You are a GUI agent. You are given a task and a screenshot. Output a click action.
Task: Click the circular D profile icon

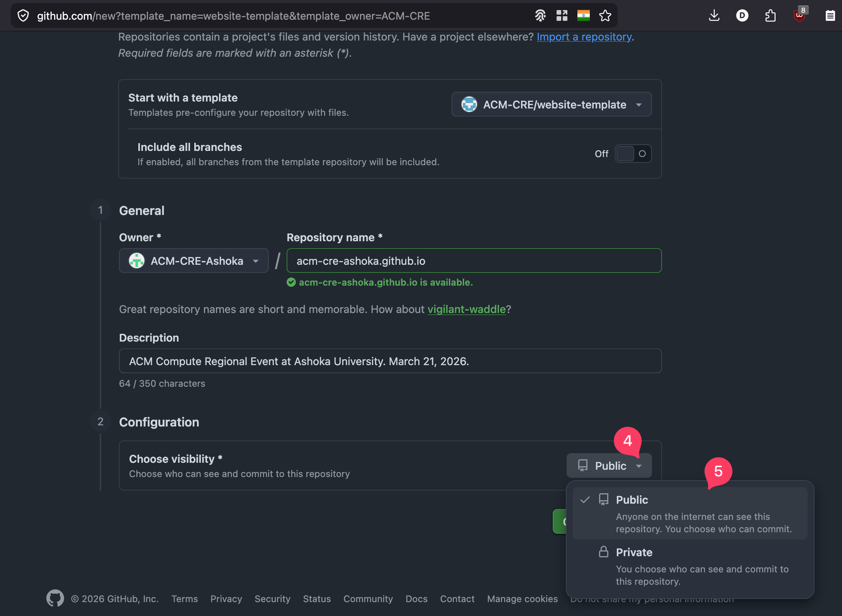point(742,16)
